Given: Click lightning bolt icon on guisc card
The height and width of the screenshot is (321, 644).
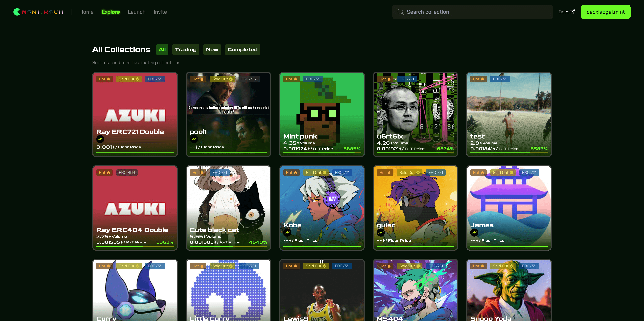Looking at the screenshot, I should point(381,233).
